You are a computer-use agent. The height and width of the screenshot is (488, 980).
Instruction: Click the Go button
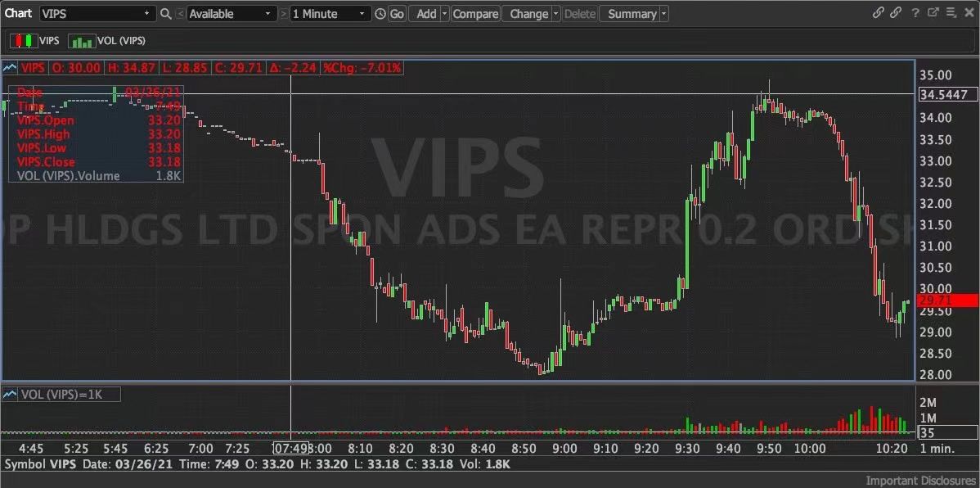(397, 14)
